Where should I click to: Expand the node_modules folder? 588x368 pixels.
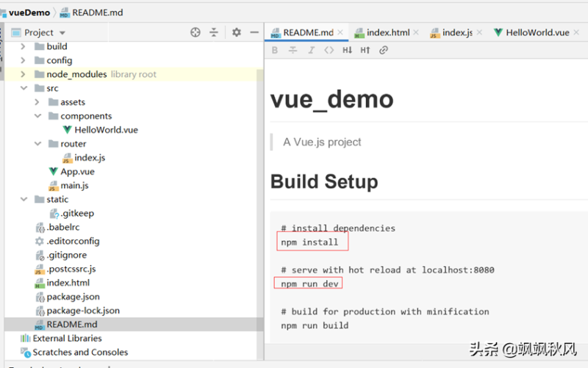(23, 74)
